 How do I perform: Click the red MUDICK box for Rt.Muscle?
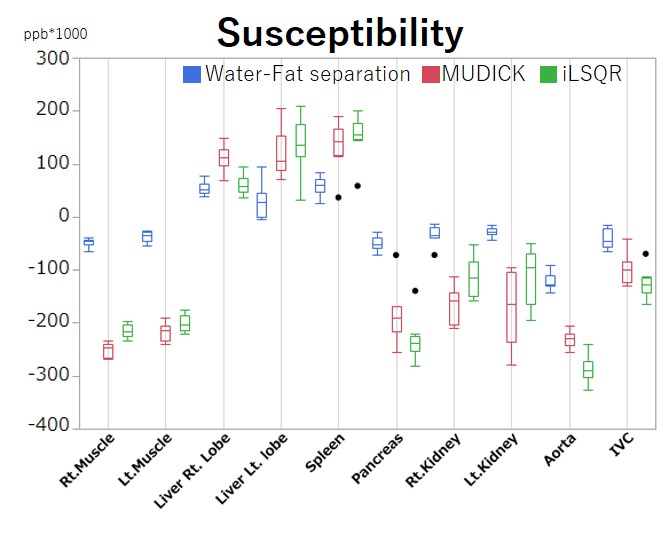[x=108, y=351]
